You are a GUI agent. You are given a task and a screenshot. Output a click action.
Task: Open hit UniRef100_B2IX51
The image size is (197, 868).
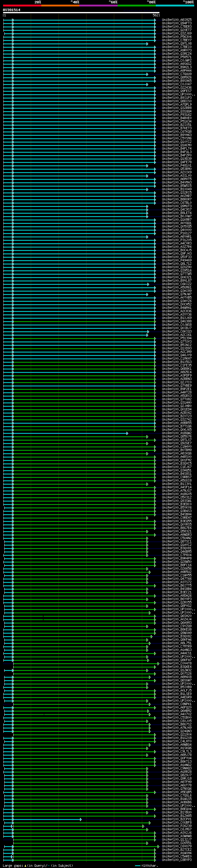tap(177, 125)
